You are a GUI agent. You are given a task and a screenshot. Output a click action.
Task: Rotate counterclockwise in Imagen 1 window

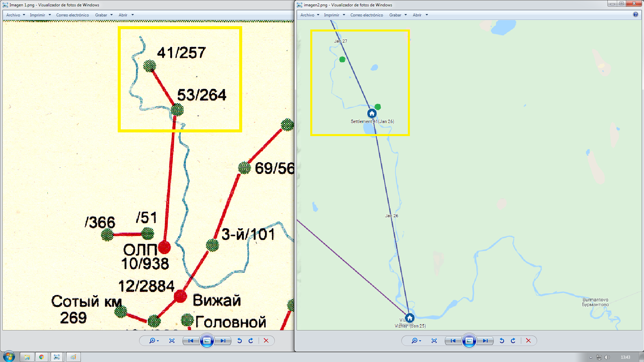[x=239, y=341]
